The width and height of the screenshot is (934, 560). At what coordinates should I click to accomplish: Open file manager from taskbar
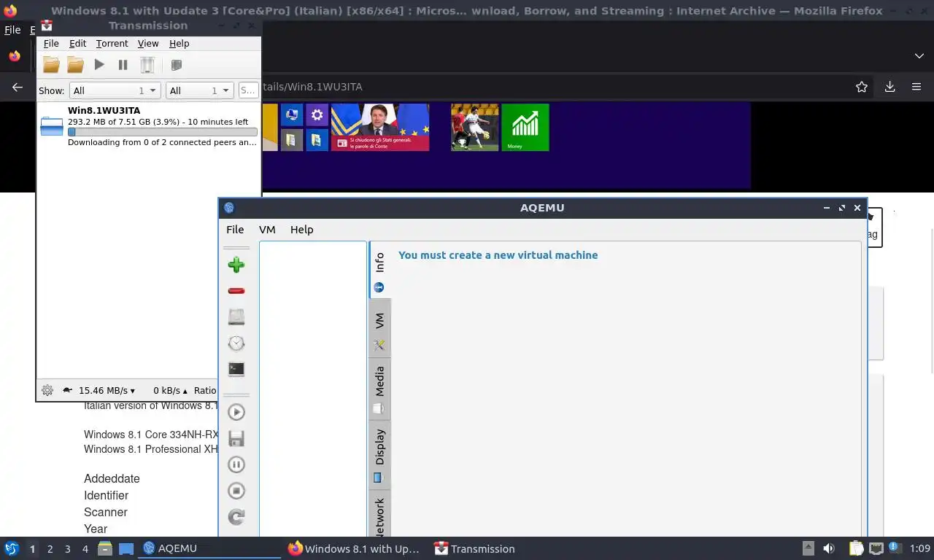tap(104, 548)
